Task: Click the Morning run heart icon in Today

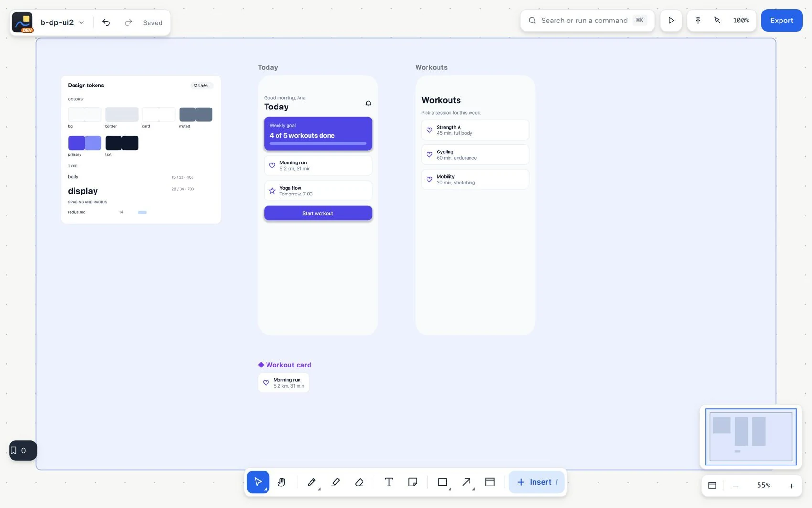Action: tap(272, 166)
